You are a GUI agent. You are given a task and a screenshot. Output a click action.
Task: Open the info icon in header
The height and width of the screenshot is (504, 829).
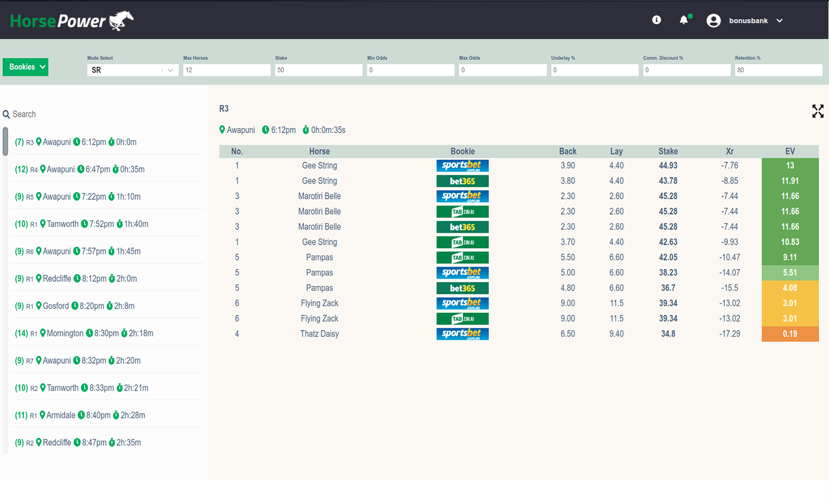657,20
